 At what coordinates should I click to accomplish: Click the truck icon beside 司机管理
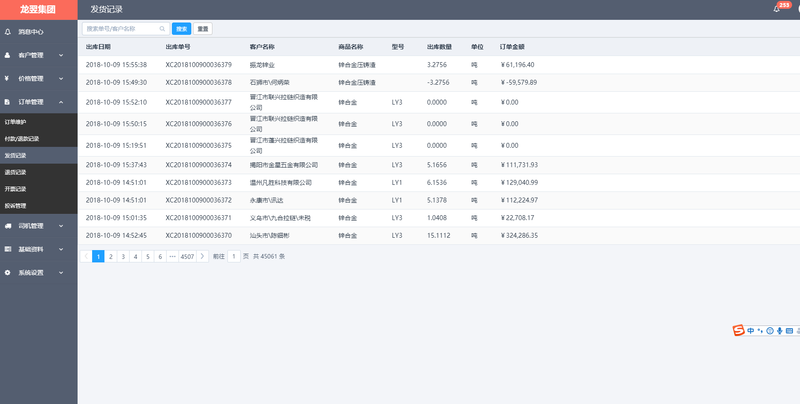click(x=8, y=226)
